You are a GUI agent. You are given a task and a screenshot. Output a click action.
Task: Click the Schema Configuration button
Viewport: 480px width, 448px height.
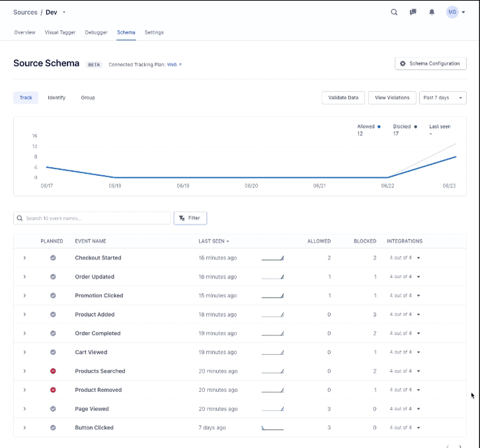click(x=430, y=64)
